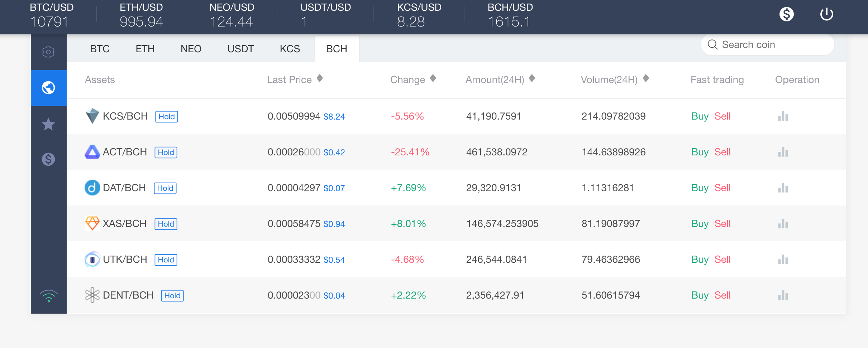The height and width of the screenshot is (348, 868).
Task: Switch to the NEO market tab
Action: tap(191, 49)
